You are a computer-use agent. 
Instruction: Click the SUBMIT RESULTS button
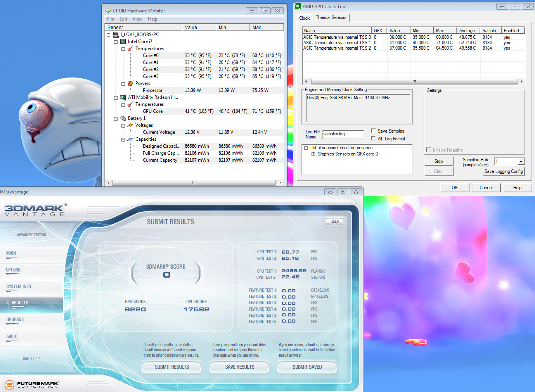[x=171, y=367]
